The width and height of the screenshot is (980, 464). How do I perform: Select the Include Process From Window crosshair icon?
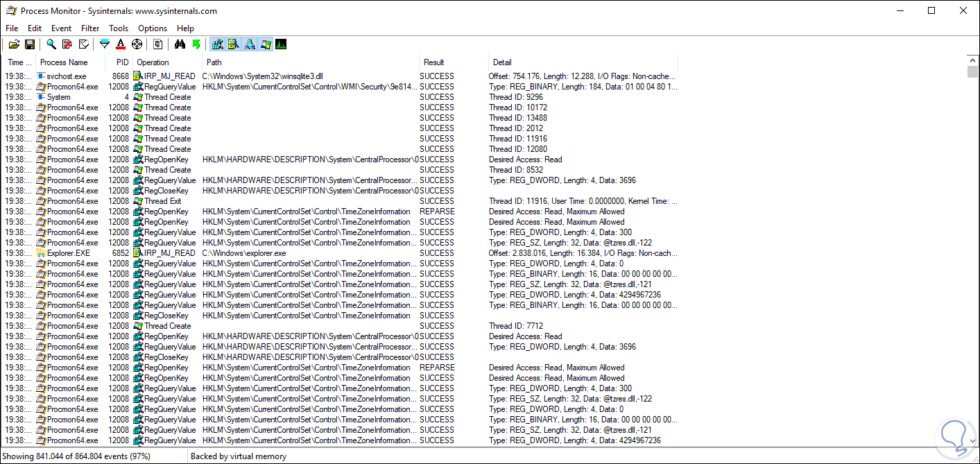click(x=137, y=44)
